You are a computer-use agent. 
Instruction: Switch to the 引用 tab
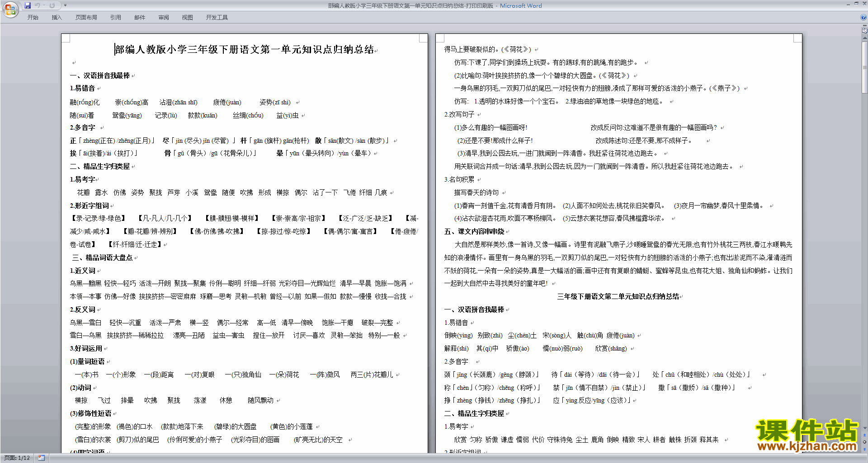tap(116, 18)
